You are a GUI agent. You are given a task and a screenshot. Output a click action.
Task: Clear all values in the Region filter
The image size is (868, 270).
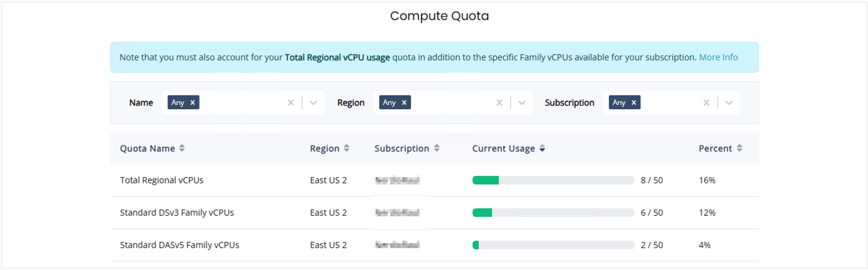[x=499, y=103]
